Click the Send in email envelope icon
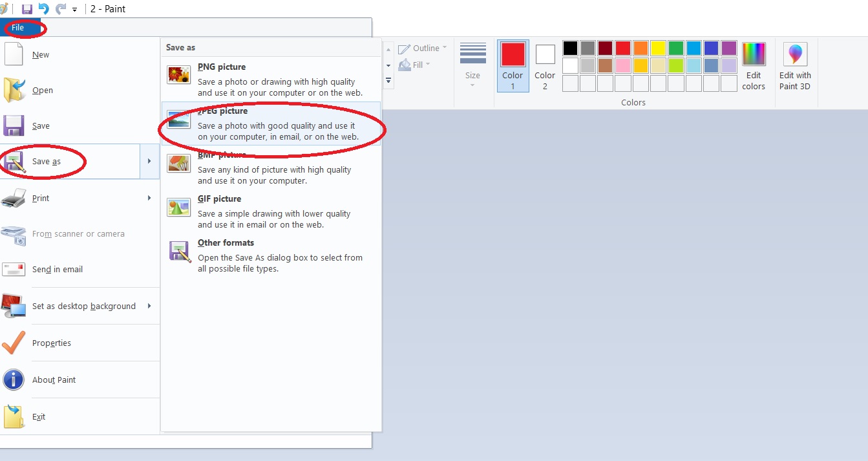This screenshot has height=461, width=868. [x=14, y=270]
